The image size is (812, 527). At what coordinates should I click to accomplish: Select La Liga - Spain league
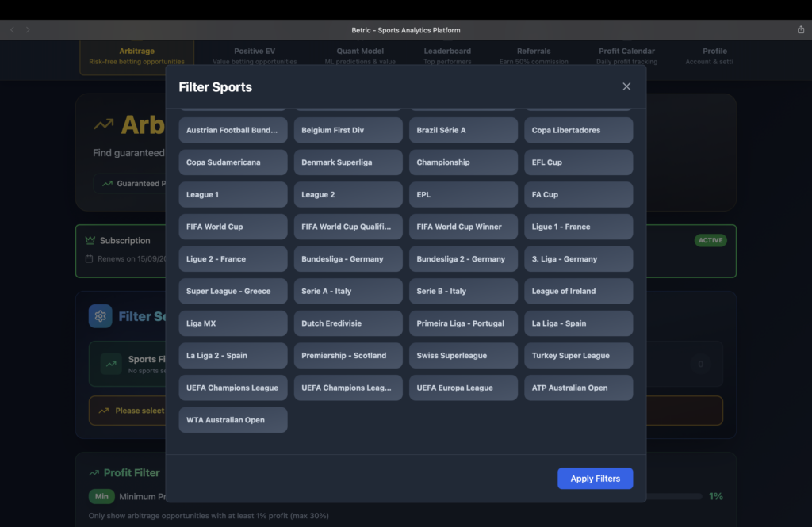[578, 323]
